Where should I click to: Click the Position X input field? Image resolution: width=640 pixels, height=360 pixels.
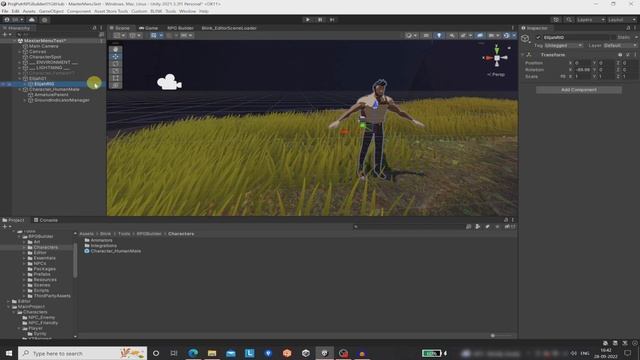click(x=582, y=63)
